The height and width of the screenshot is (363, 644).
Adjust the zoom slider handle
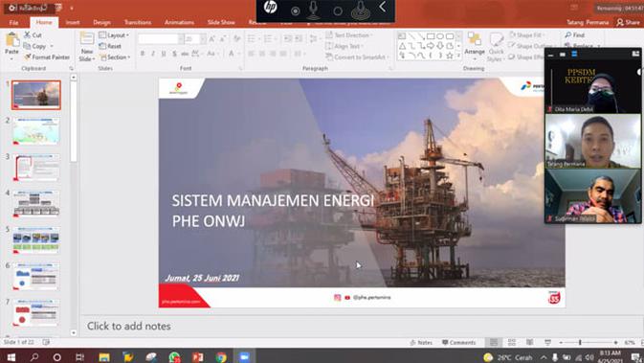click(x=580, y=343)
